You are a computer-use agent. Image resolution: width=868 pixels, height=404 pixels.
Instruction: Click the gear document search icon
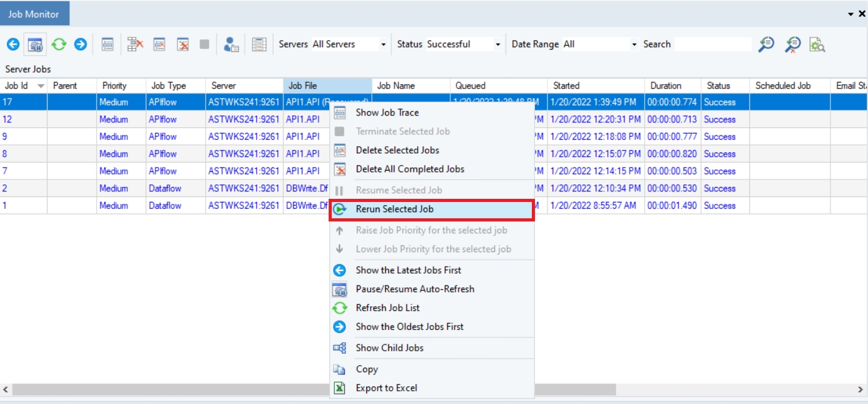click(817, 45)
